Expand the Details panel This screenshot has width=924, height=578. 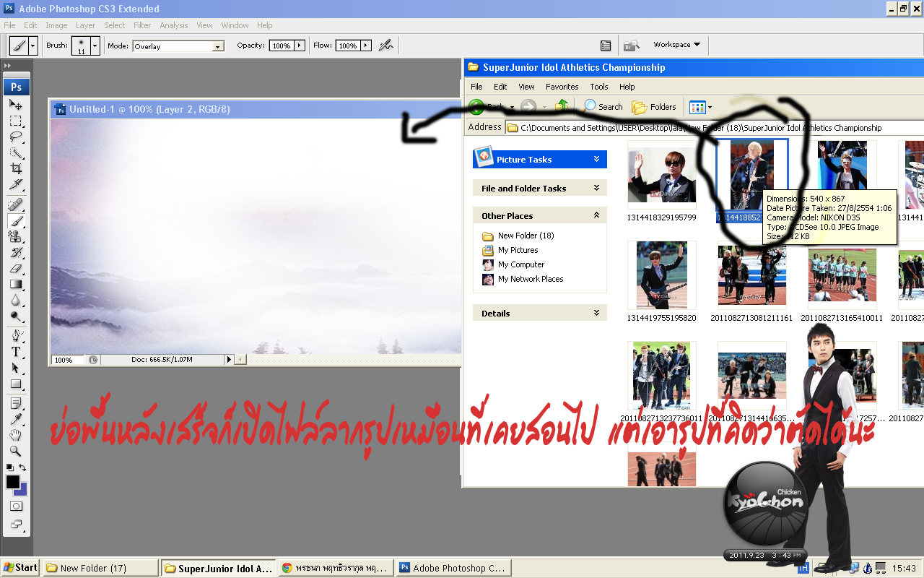[x=596, y=313]
